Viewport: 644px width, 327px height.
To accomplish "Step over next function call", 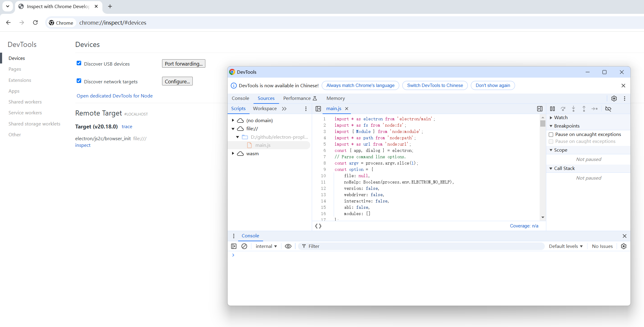I will coord(563,109).
